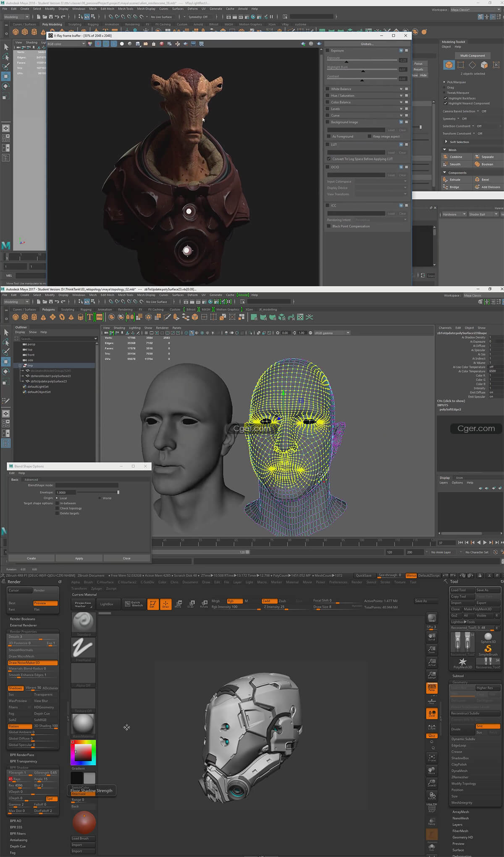Image resolution: width=504 pixels, height=857 pixels.
Task: Click the Frame icon in ZBrush right shelf
Action: [432, 758]
